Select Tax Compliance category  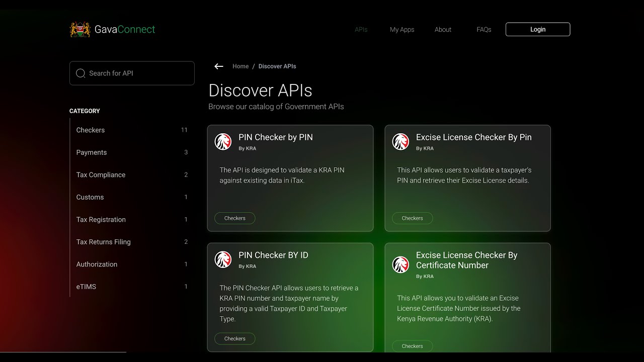tap(132, 175)
